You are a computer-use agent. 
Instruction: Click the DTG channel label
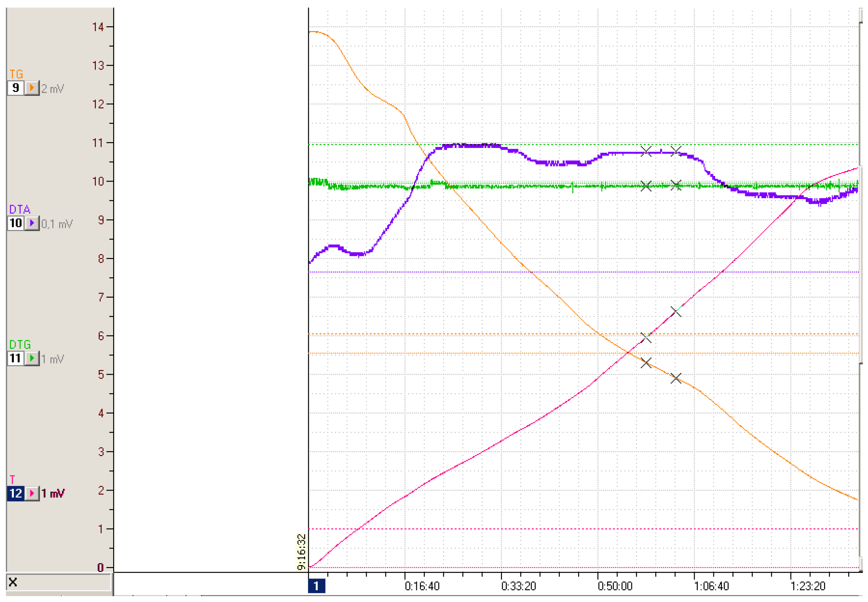20,344
